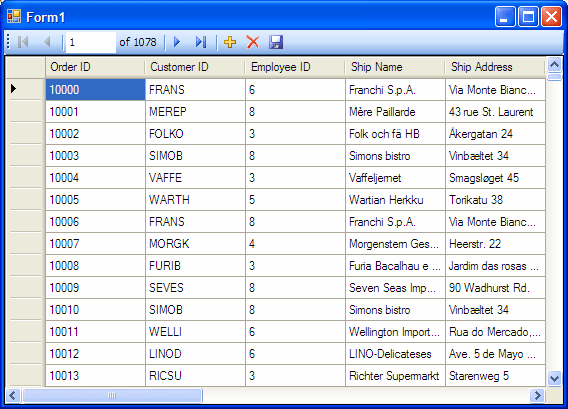Select employee ID cell in row 10007
Image resolution: width=568 pixels, height=409 pixels.
coord(295,243)
